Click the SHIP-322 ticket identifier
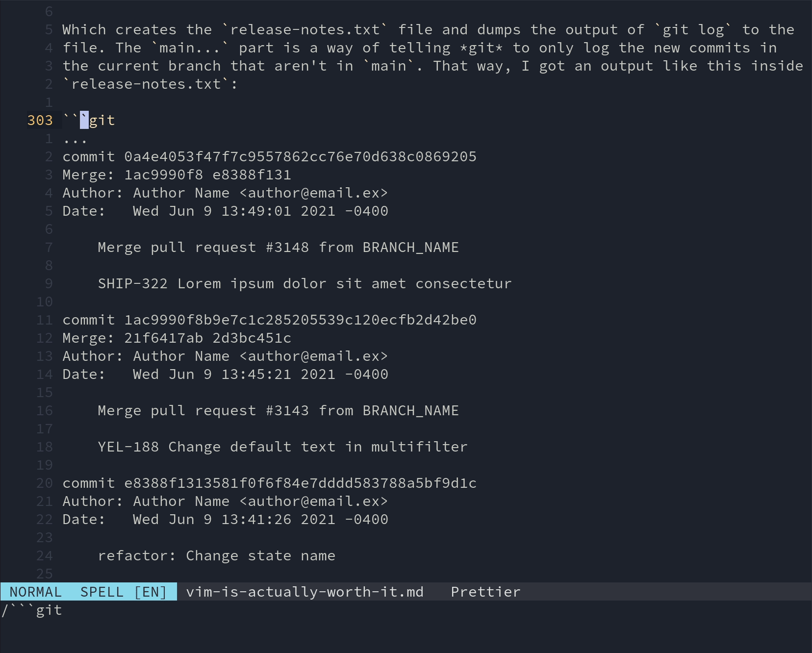Viewport: 812px width, 653px height. tap(132, 284)
